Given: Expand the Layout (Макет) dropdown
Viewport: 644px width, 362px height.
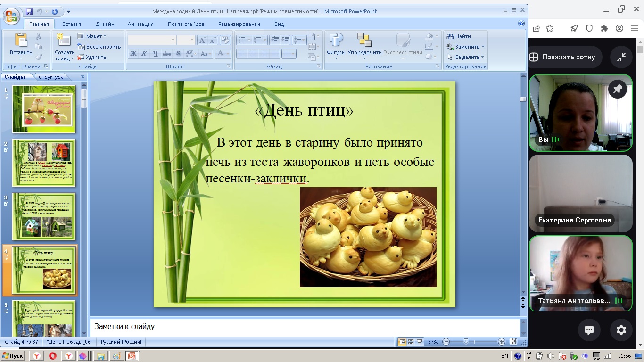Looking at the screenshot, I should coord(92,36).
